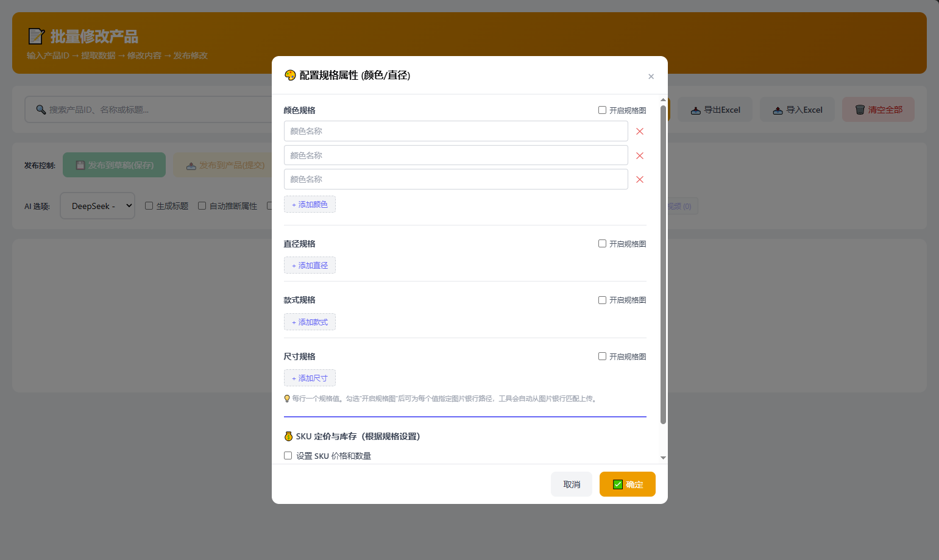Enable spec images for color spec

click(x=602, y=110)
